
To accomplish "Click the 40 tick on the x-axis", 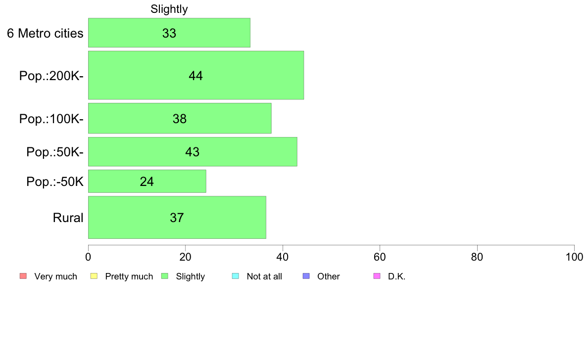I will 283,257.
